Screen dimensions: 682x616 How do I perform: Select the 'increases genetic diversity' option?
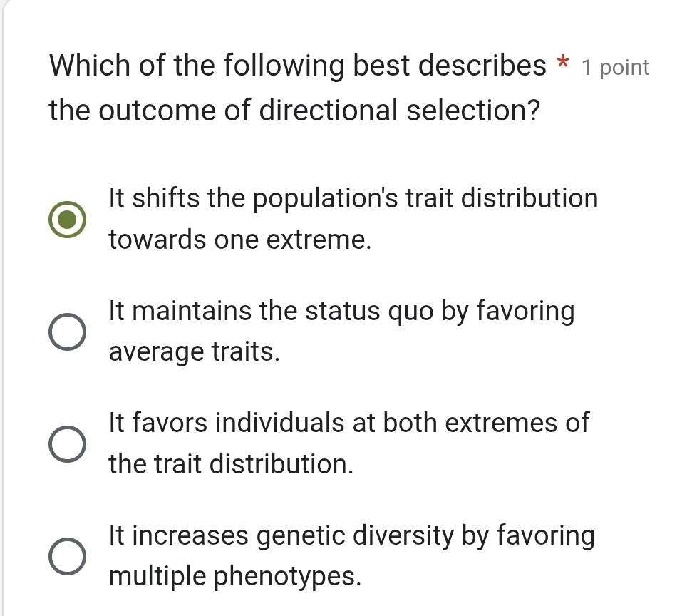click(x=68, y=555)
